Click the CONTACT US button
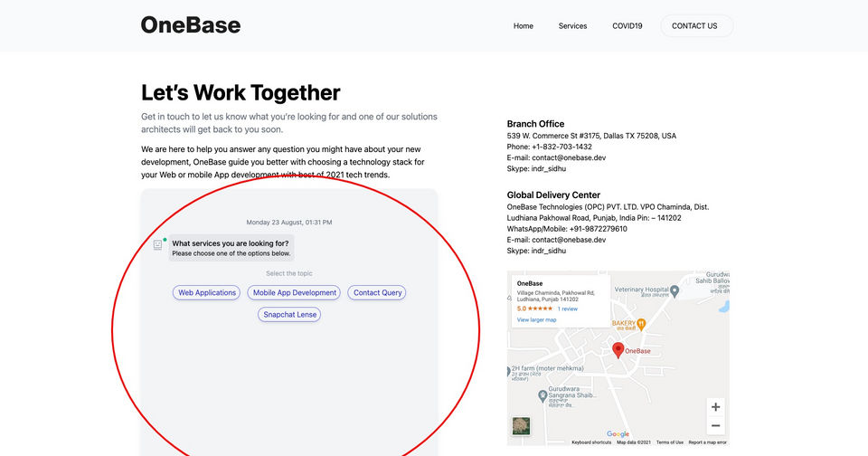The width and height of the screenshot is (868, 456). [696, 26]
